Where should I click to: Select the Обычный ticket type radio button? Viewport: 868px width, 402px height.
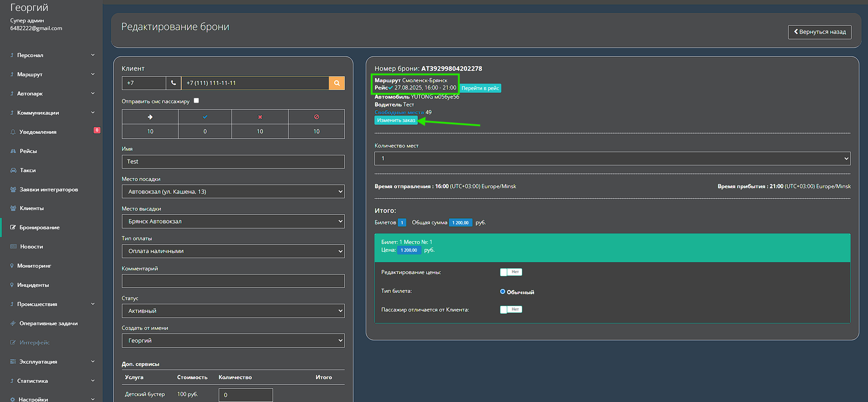[503, 291]
